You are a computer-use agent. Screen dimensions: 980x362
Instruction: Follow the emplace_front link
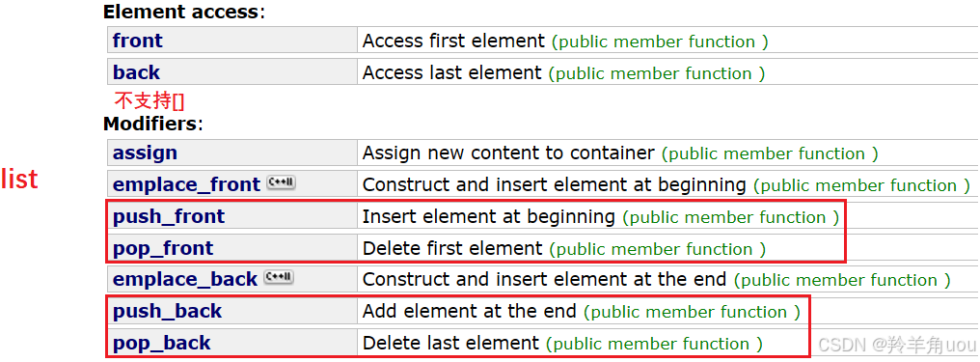click(x=186, y=185)
